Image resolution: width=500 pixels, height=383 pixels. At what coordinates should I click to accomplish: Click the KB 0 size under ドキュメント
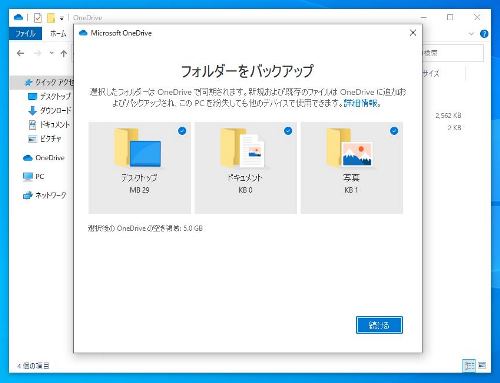click(245, 190)
